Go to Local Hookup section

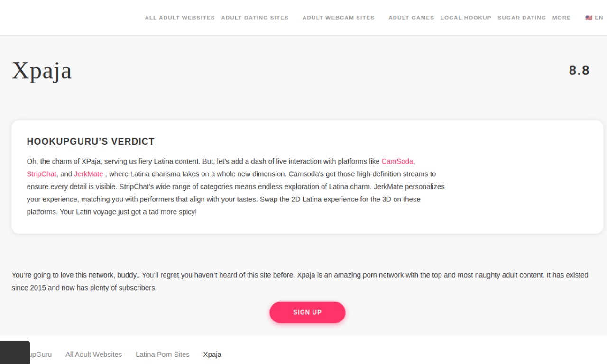466,18
